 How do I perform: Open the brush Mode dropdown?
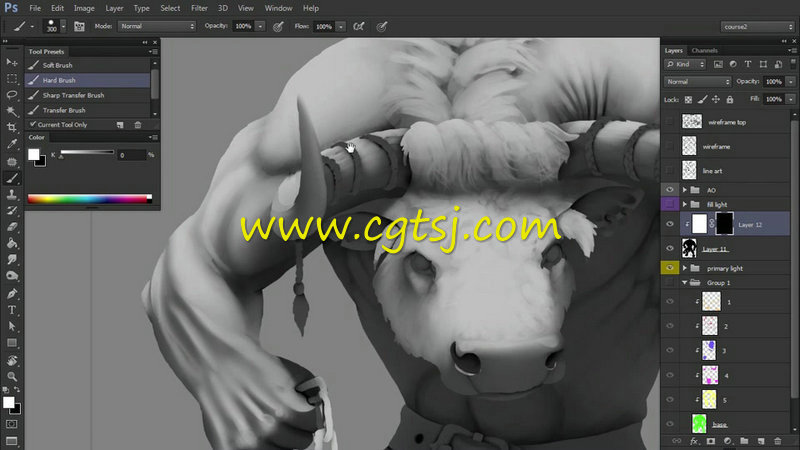pos(157,27)
